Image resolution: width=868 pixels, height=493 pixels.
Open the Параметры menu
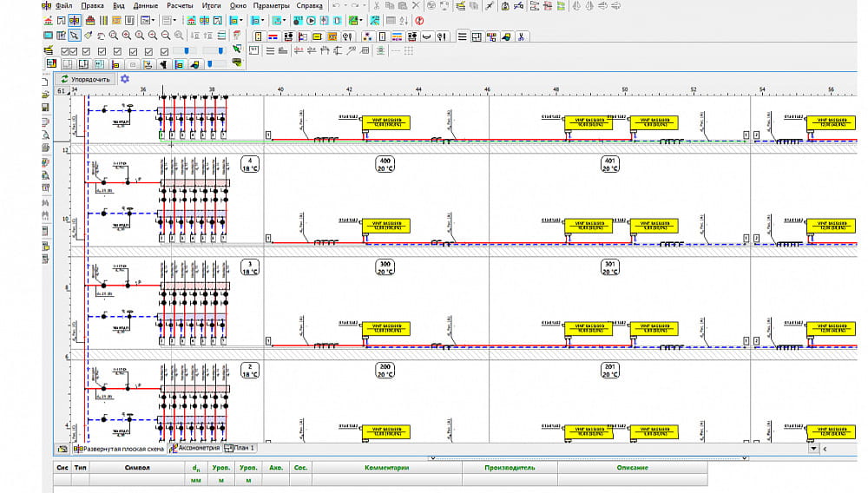click(271, 5)
